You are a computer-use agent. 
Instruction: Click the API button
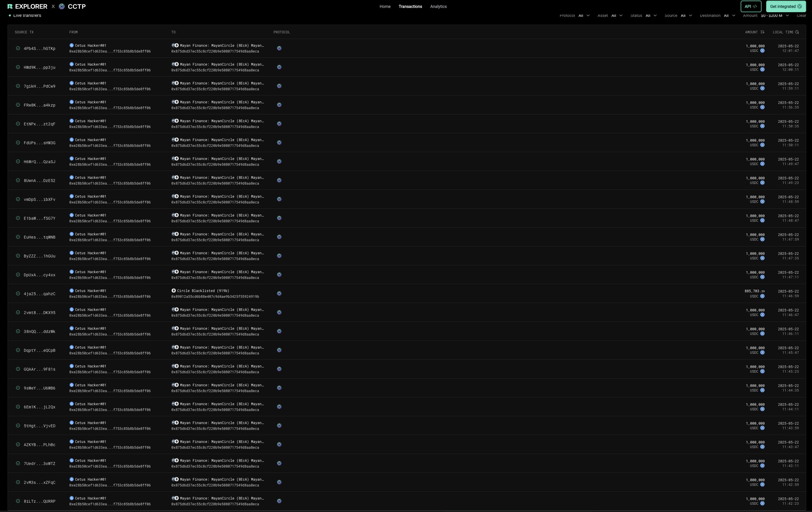(751, 6)
